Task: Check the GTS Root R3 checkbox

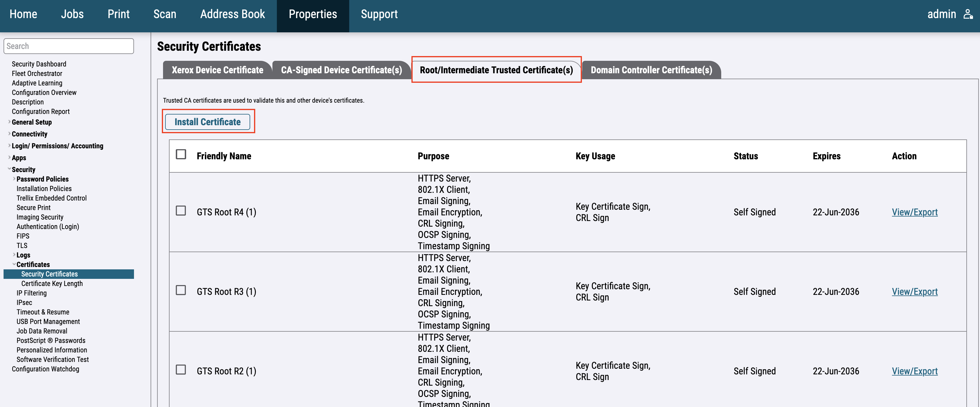Action: (x=181, y=290)
